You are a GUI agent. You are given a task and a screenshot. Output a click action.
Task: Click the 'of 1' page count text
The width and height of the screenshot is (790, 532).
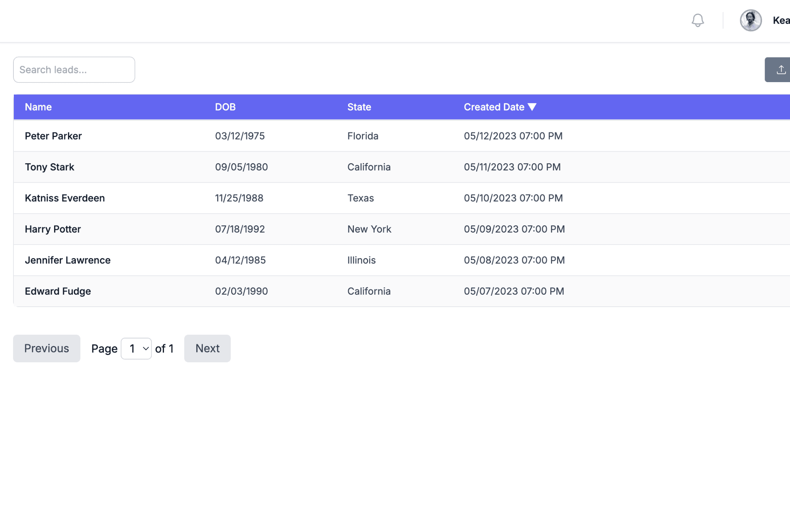pos(164,349)
